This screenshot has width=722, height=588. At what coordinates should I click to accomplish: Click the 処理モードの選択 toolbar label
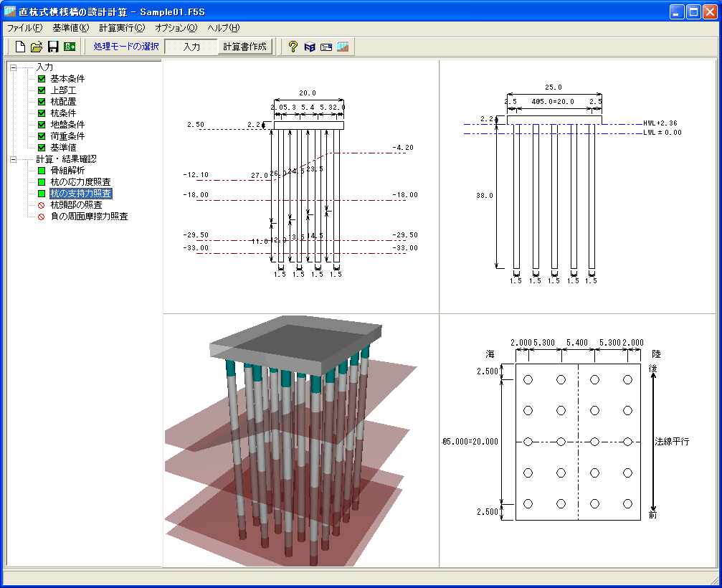pos(126,47)
